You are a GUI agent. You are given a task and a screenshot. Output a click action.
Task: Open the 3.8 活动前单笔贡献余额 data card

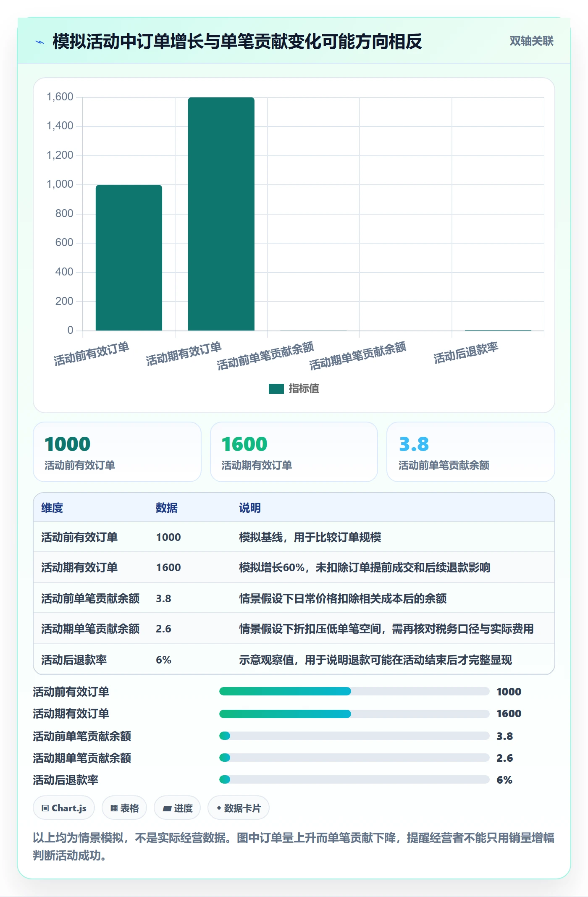(x=470, y=452)
